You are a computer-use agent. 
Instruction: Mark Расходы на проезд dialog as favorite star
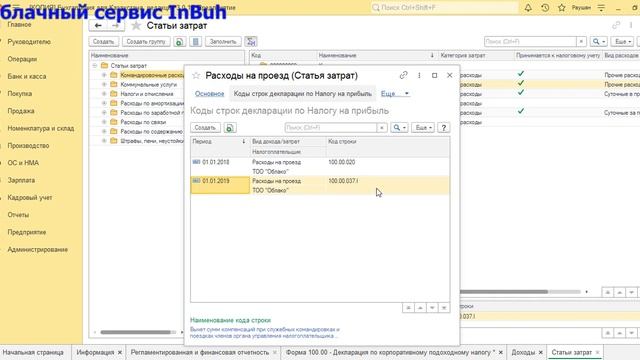pos(196,76)
